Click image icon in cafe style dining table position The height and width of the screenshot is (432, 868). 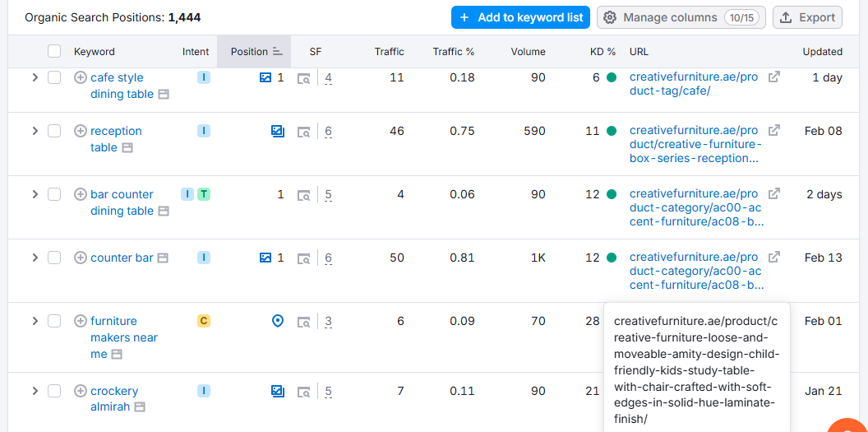265,78
